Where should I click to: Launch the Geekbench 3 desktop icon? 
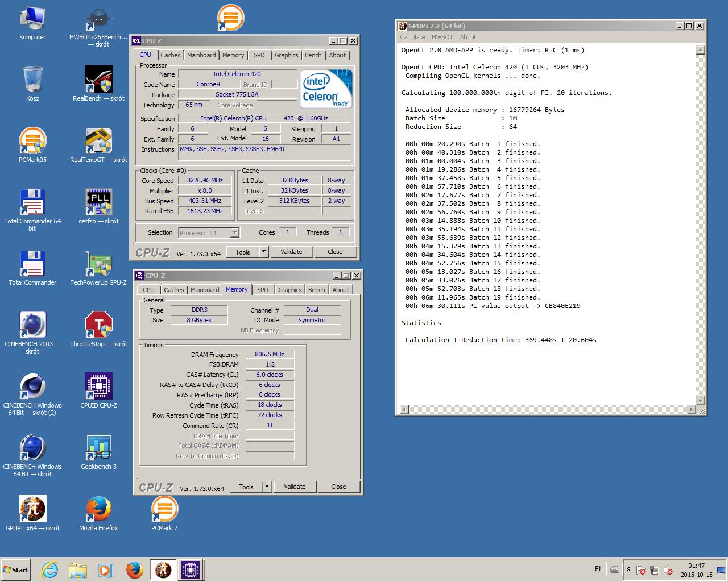pos(98,452)
